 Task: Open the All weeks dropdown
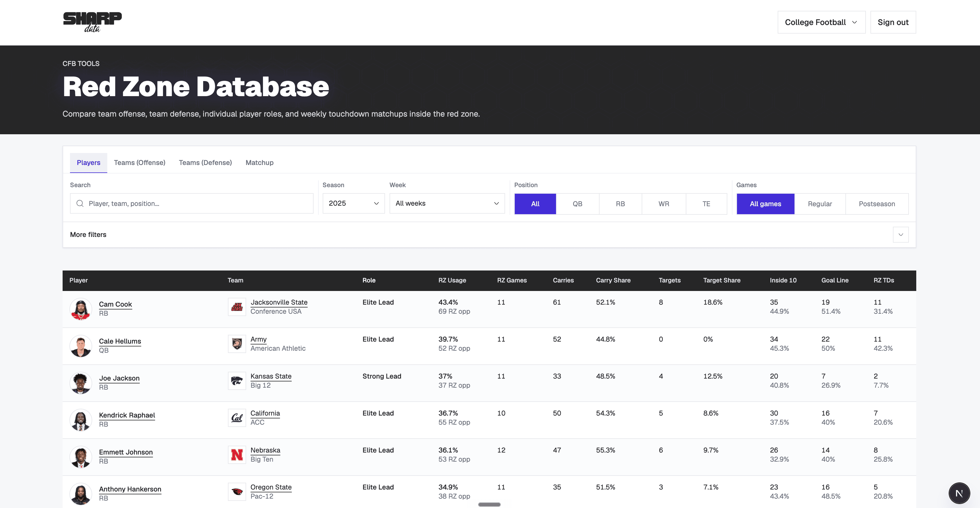(x=447, y=203)
